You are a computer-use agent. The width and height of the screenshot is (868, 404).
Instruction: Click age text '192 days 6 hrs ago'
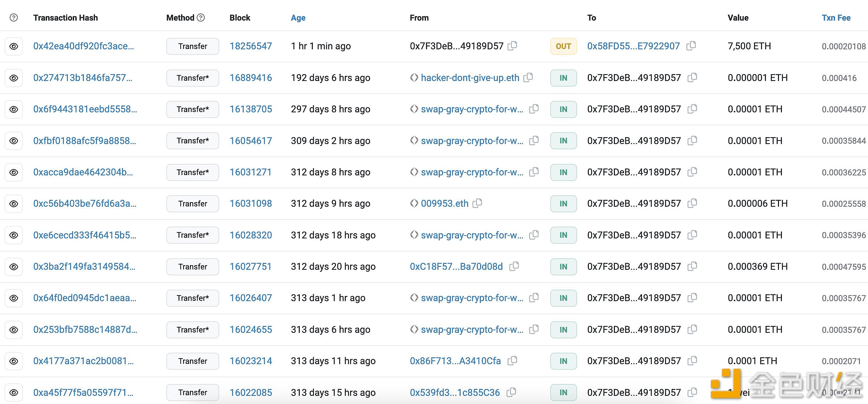(x=330, y=78)
